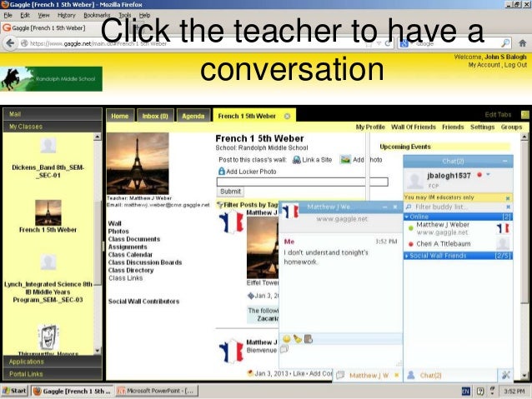
Task: Clear the Filter buddy list field
Action: (508, 207)
